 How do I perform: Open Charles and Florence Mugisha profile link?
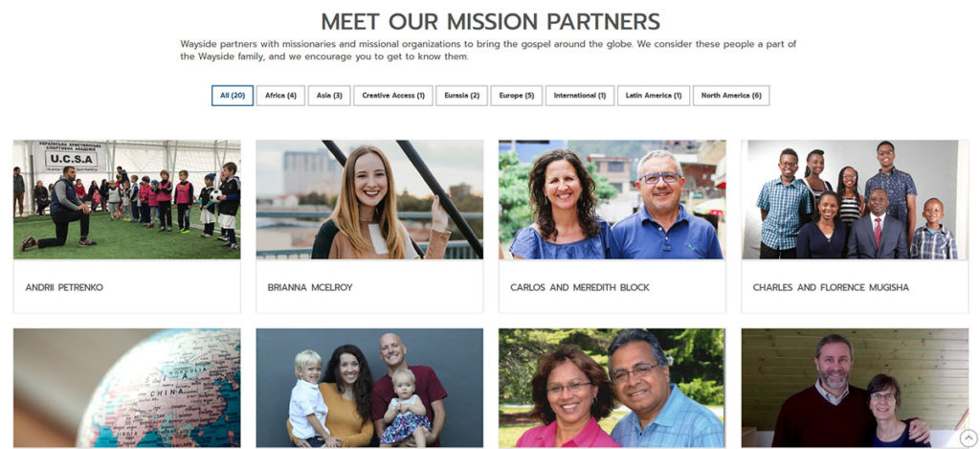pyautogui.click(x=831, y=287)
